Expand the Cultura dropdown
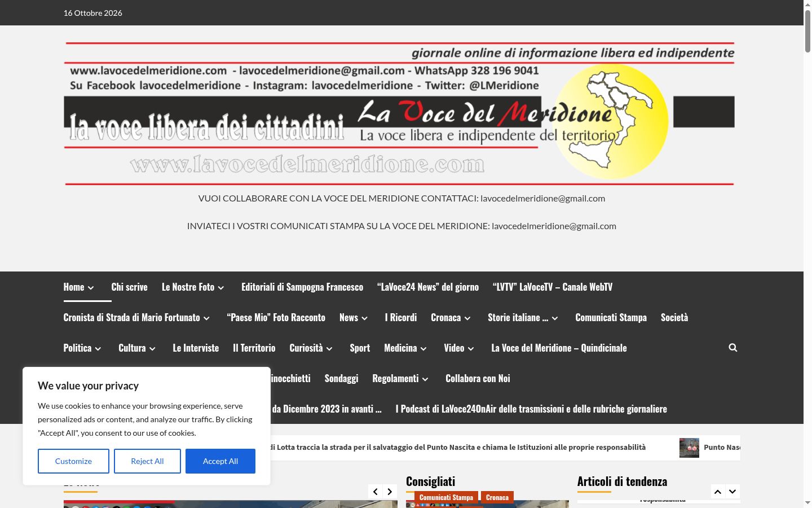Viewport: 812px width, 508px height. [152, 349]
